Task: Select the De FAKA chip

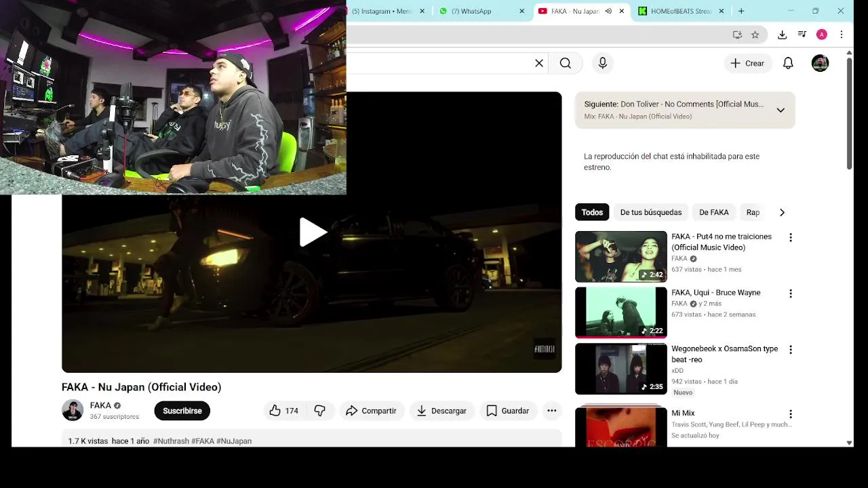Action: [714, 212]
